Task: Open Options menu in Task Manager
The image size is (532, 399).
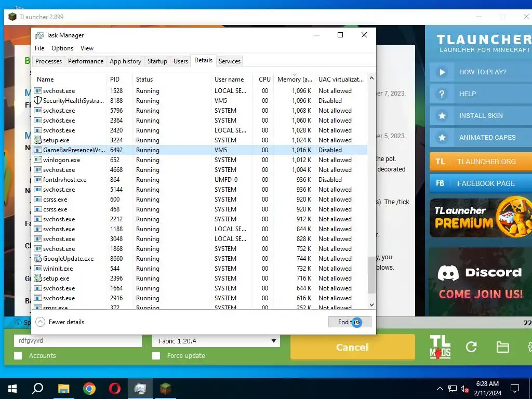Action: coord(62,48)
